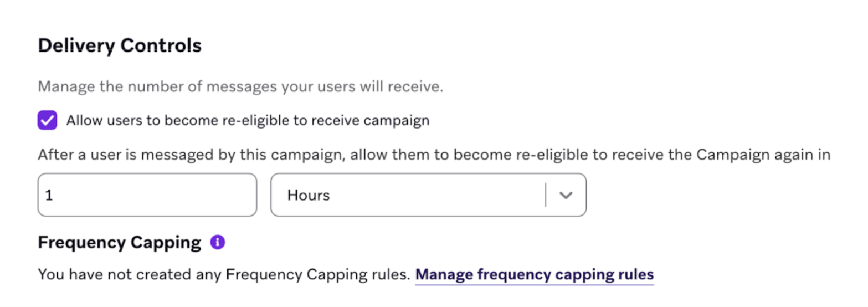The width and height of the screenshot is (868, 307).
Task: Click the 'Allow users to become re-eligible' label
Action: tap(248, 120)
